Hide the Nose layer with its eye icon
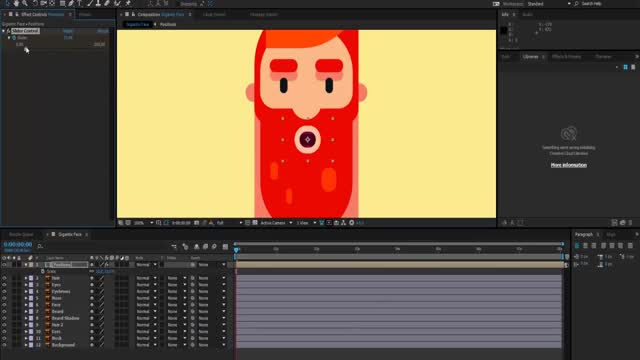The height and width of the screenshot is (360, 640). point(4,298)
